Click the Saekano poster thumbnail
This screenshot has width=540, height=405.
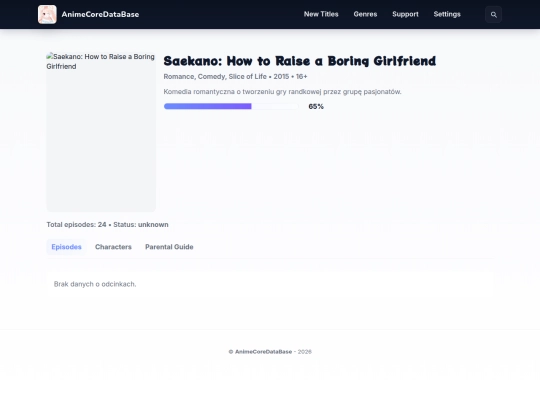(101, 132)
